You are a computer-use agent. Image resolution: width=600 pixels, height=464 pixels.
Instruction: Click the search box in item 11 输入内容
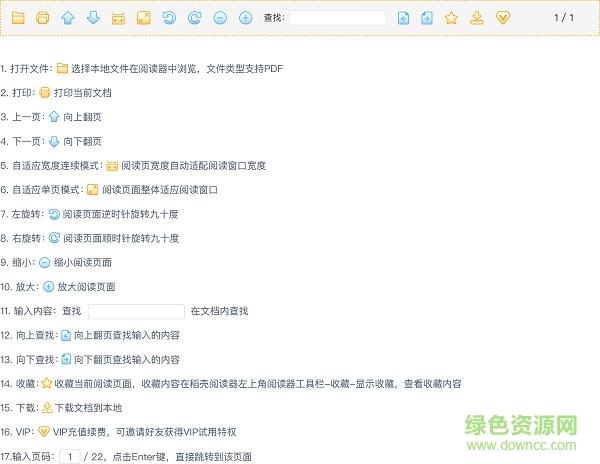136,311
